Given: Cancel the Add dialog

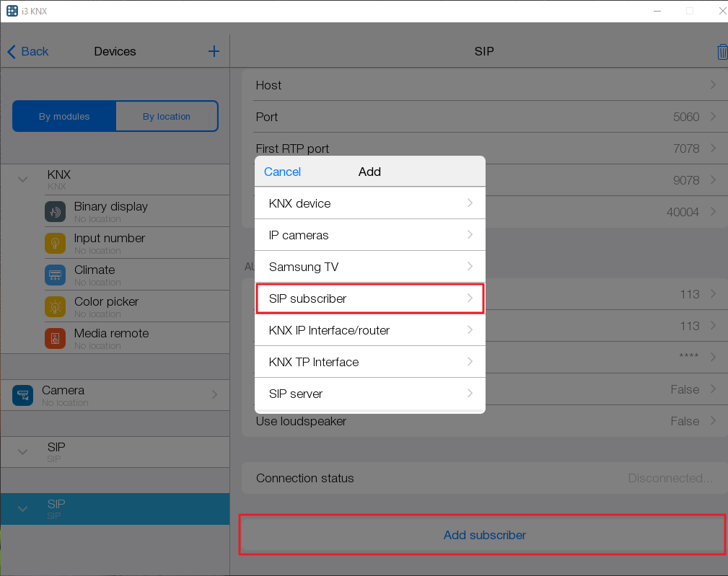Looking at the screenshot, I should [x=282, y=172].
